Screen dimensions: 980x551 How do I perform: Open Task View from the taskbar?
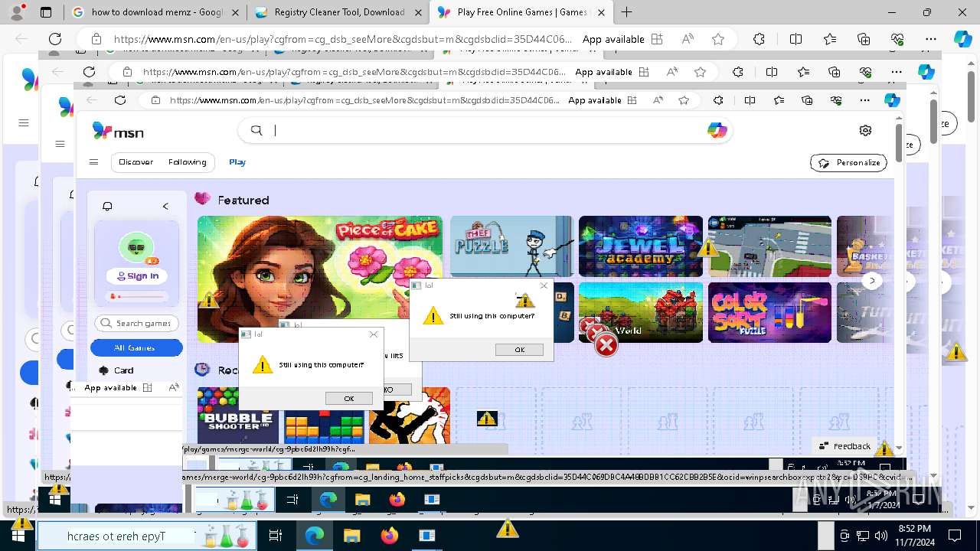point(276,536)
